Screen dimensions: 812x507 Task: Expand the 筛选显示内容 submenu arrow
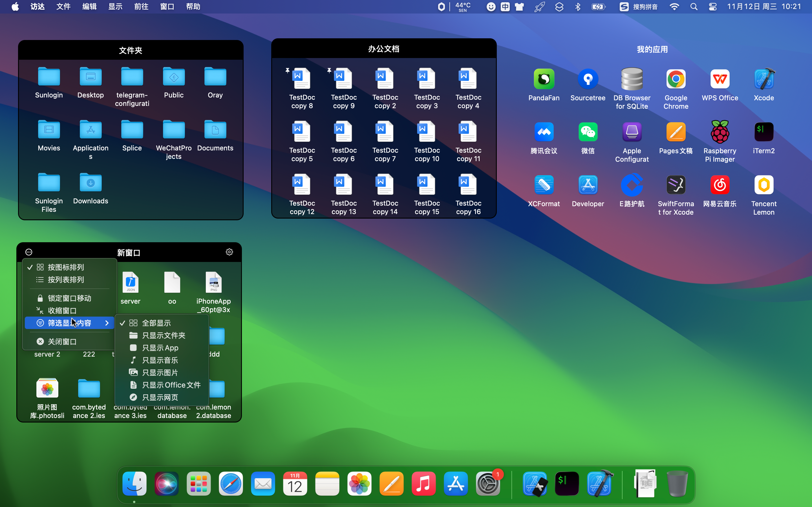[x=107, y=323]
